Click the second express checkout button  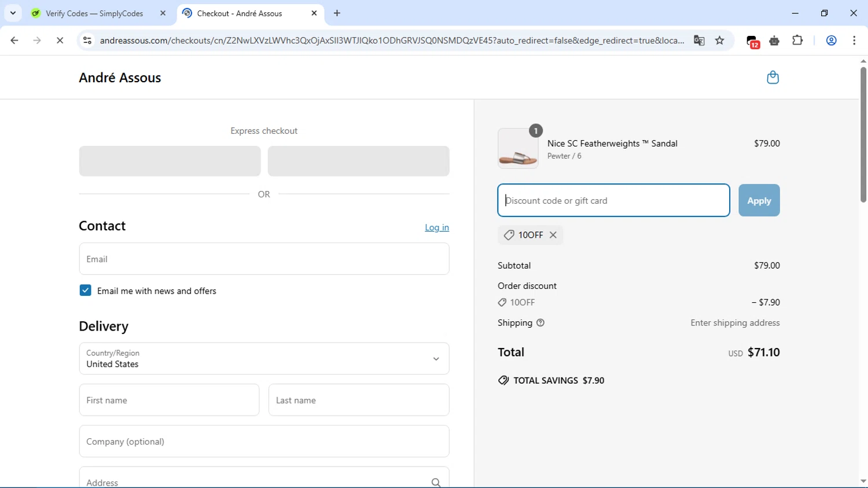pyautogui.click(x=358, y=161)
